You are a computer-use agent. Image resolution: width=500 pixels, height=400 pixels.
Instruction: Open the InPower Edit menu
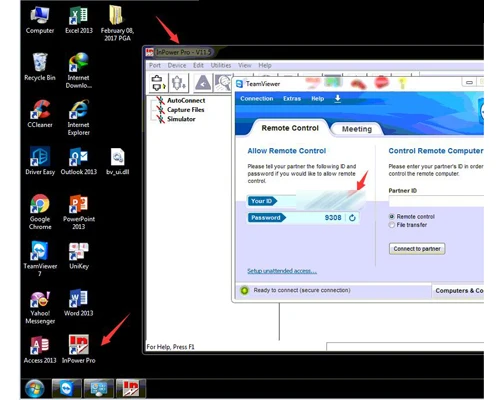pyautogui.click(x=198, y=65)
